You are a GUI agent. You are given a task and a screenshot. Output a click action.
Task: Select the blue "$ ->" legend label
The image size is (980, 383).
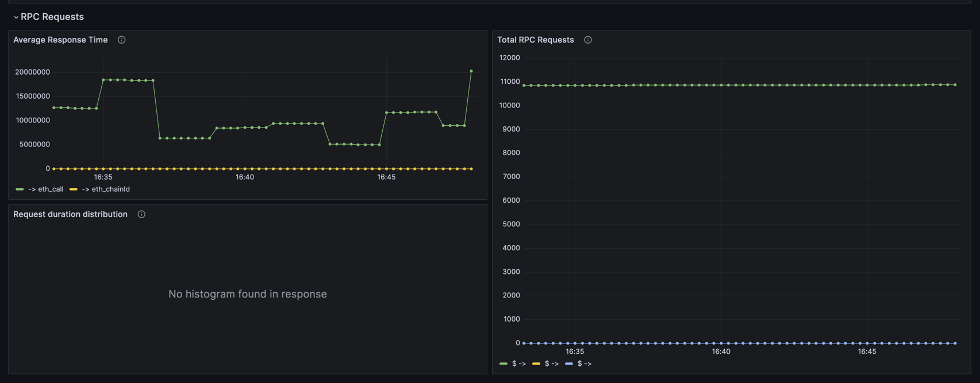585,363
